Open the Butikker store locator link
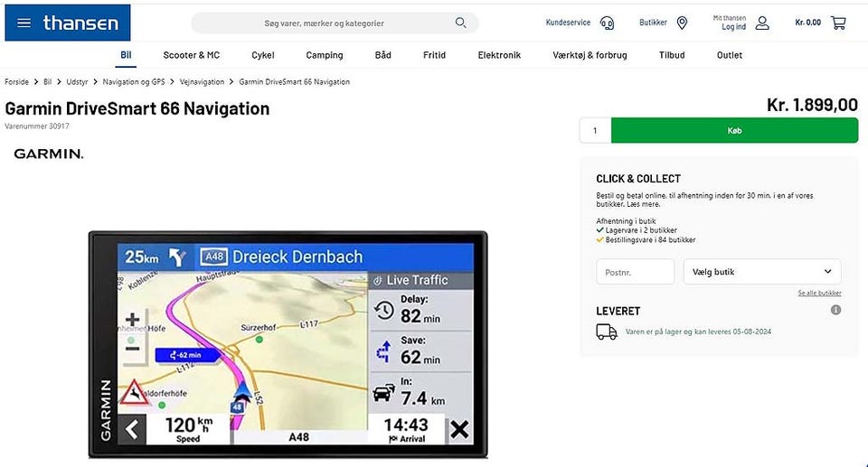Image resolution: width=868 pixels, height=467 pixels. click(653, 23)
